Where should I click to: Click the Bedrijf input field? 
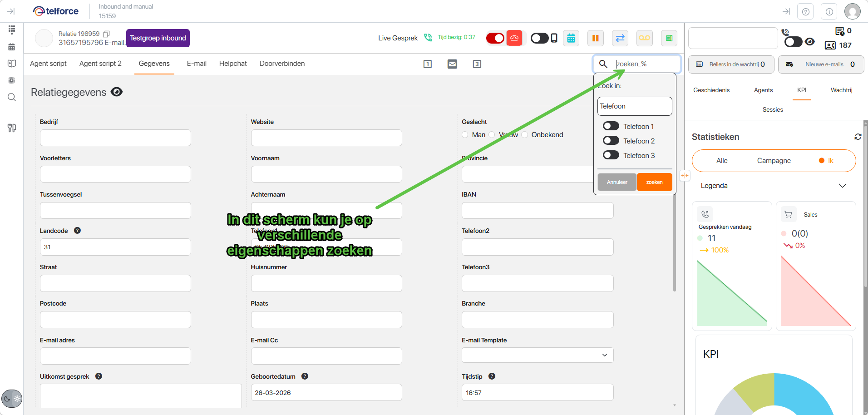[x=115, y=138]
